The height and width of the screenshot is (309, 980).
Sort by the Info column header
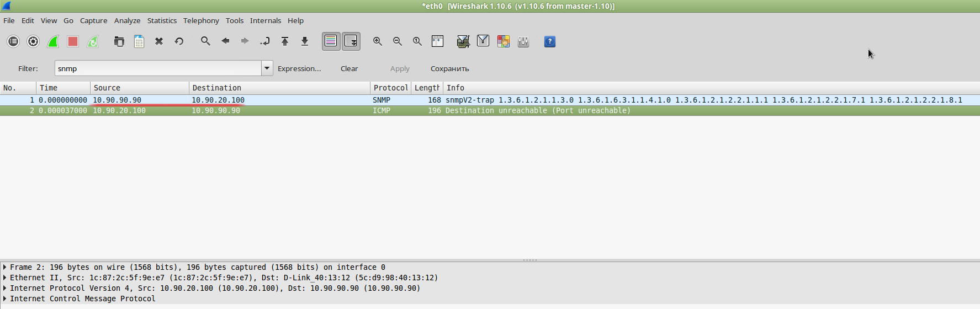(x=711, y=88)
